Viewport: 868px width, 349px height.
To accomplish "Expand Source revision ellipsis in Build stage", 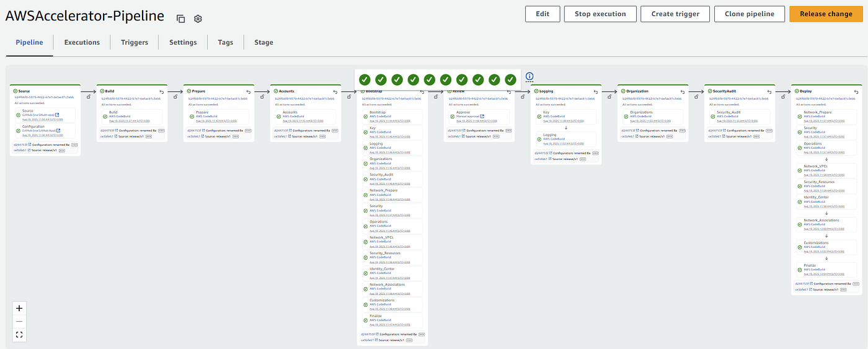I will [148, 136].
